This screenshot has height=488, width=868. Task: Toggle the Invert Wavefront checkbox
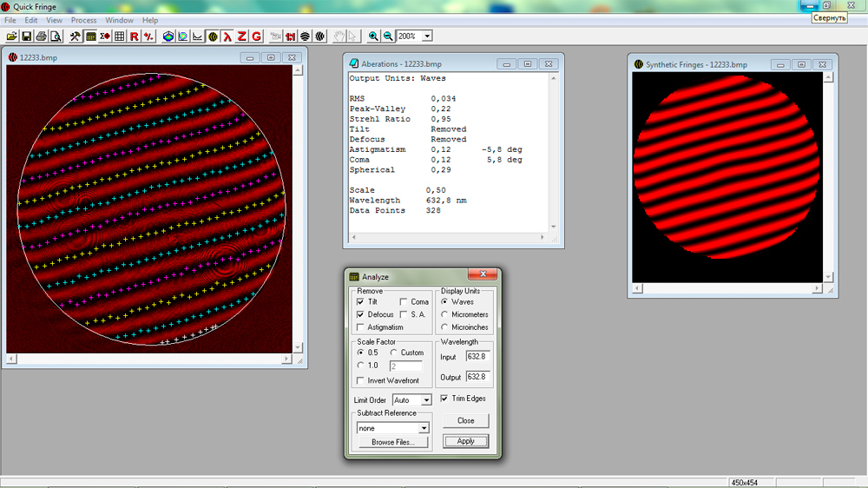pyautogui.click(x=360, y=380)
